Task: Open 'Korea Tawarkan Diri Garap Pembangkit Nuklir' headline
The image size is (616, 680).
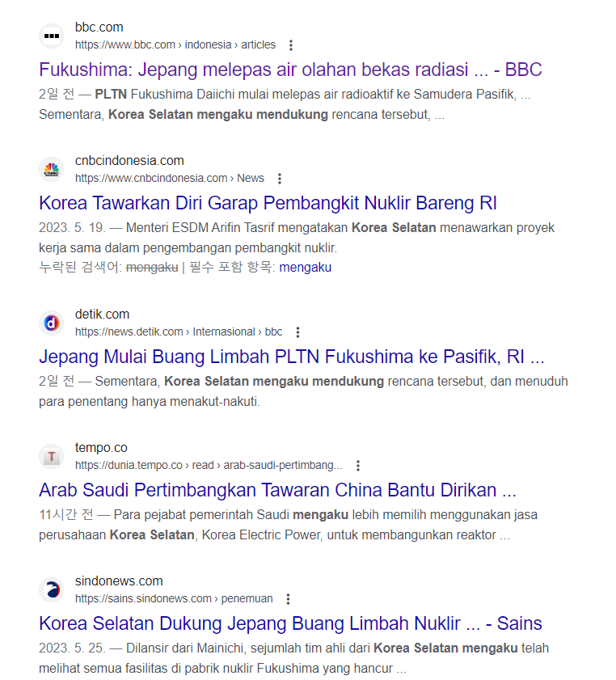Action: tap(268, 204)
